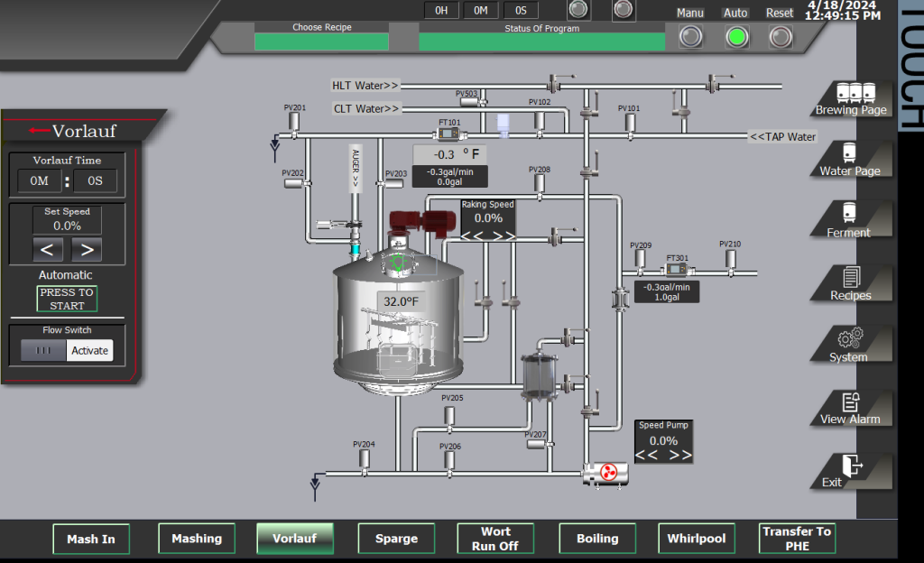Switch to Manu mode button
The image size is (924, 563).
click(x=690, y=37)
